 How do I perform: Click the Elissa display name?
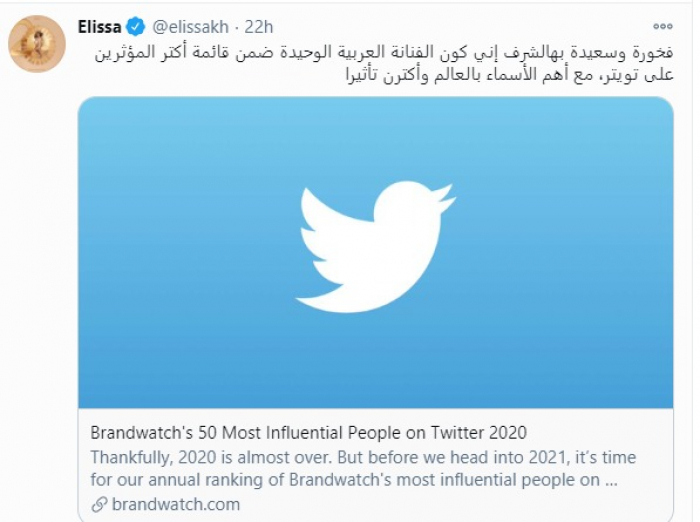[99, 27]
